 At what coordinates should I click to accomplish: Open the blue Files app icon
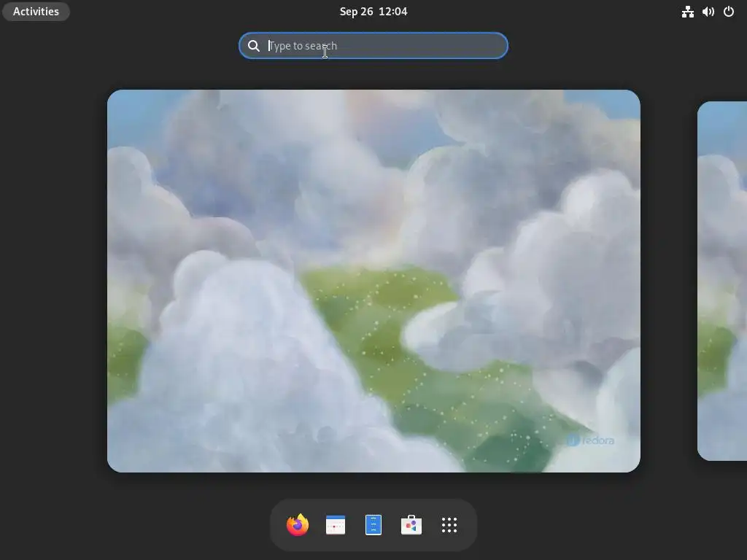click(x=373, y=525)
